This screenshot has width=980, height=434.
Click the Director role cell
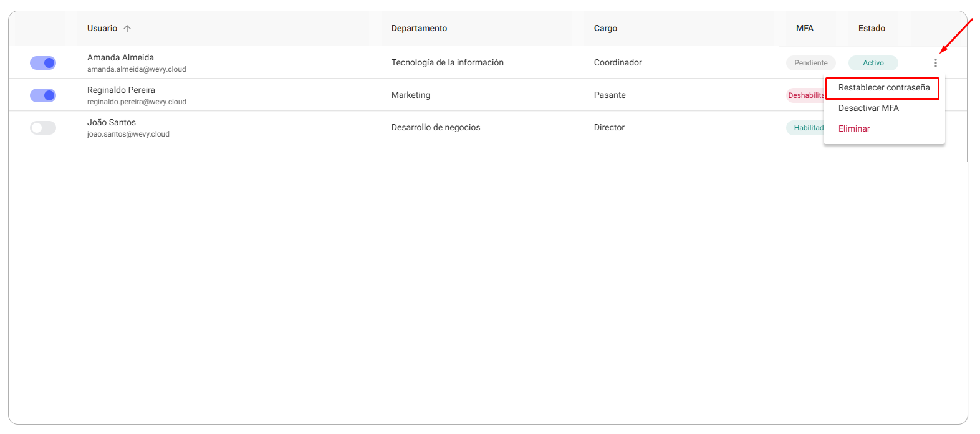[609, 128]
